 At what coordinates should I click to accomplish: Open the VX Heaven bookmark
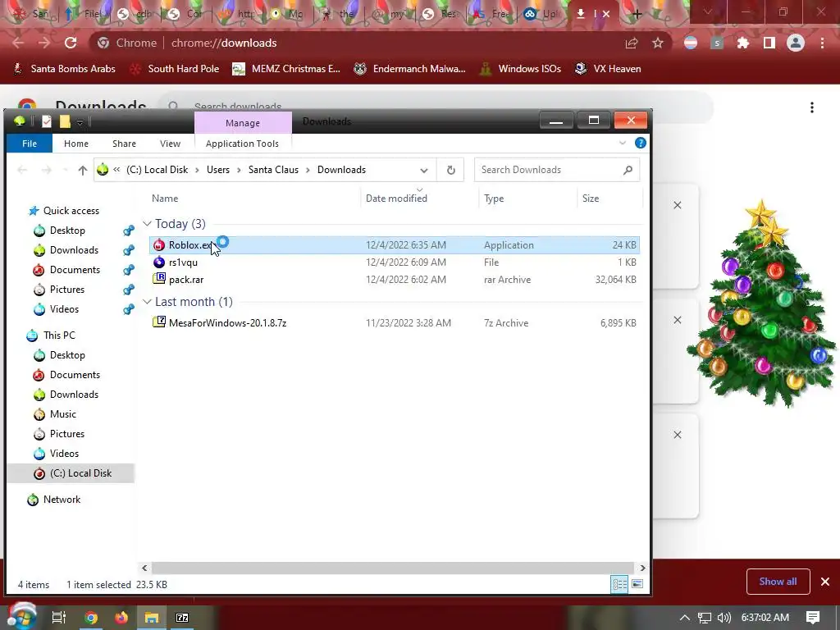pyautogui.click(x=608, y=69)
